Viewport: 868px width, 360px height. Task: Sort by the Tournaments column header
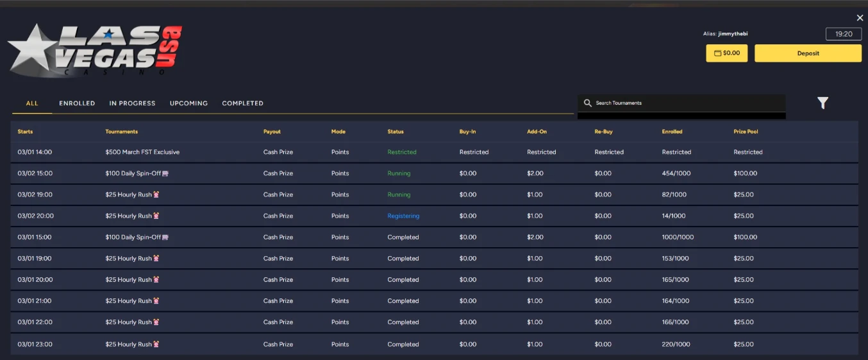coord(122,132)
